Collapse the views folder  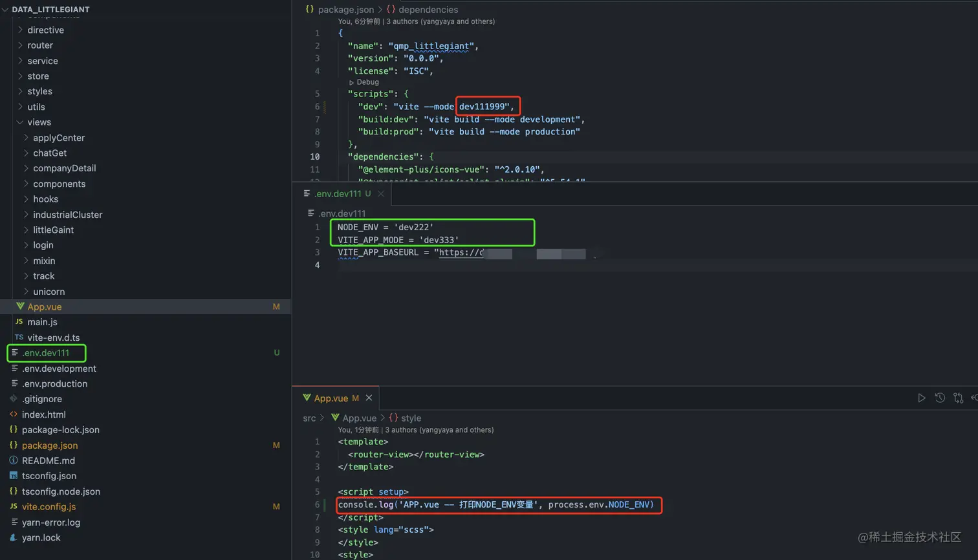click(20, 122)
